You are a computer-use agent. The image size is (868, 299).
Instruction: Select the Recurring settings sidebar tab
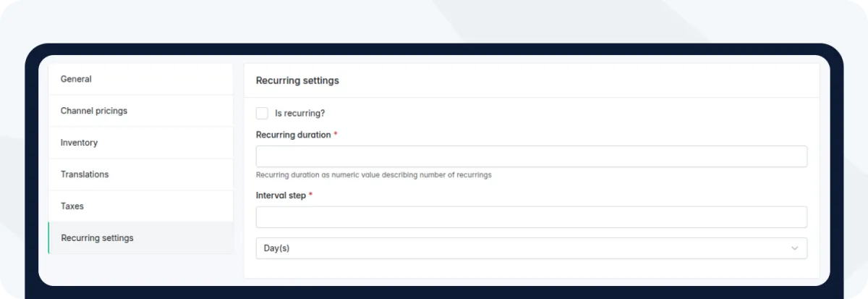coord(97,238)
